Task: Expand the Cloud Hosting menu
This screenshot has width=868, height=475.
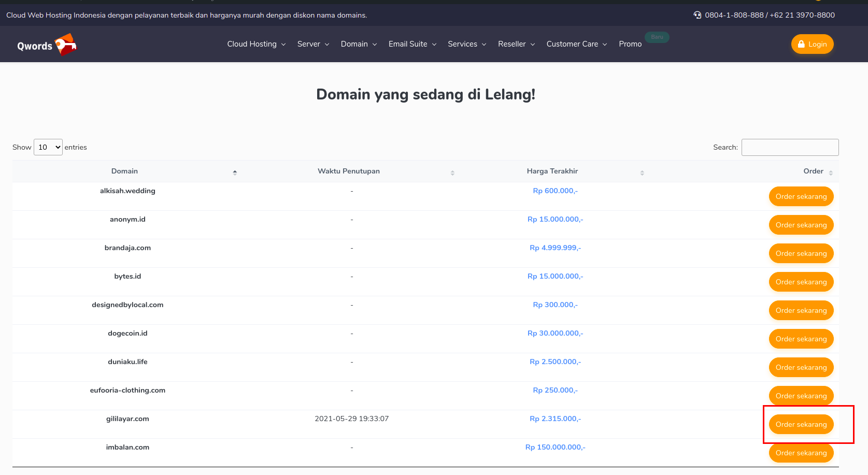Action: 256,44
